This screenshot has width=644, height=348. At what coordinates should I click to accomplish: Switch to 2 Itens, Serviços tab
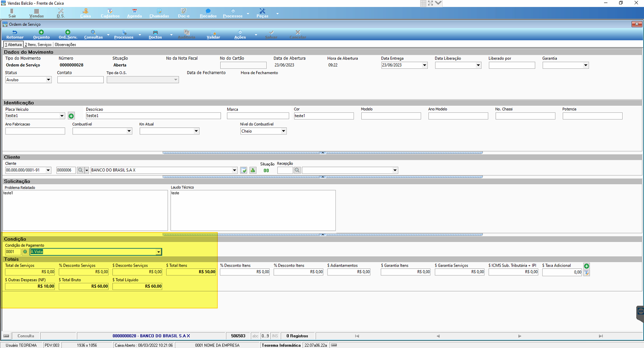tap(38, 45)
